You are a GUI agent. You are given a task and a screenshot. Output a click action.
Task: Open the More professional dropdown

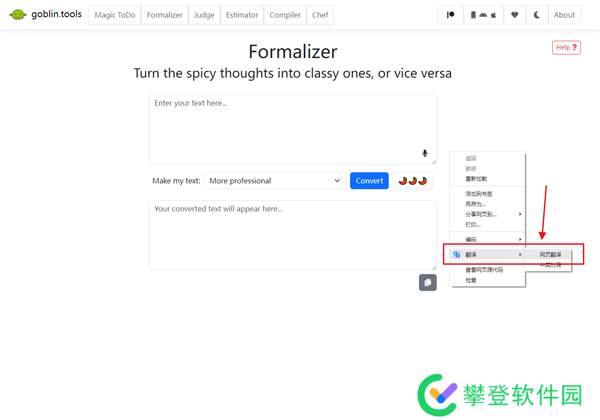coord(275,181)
